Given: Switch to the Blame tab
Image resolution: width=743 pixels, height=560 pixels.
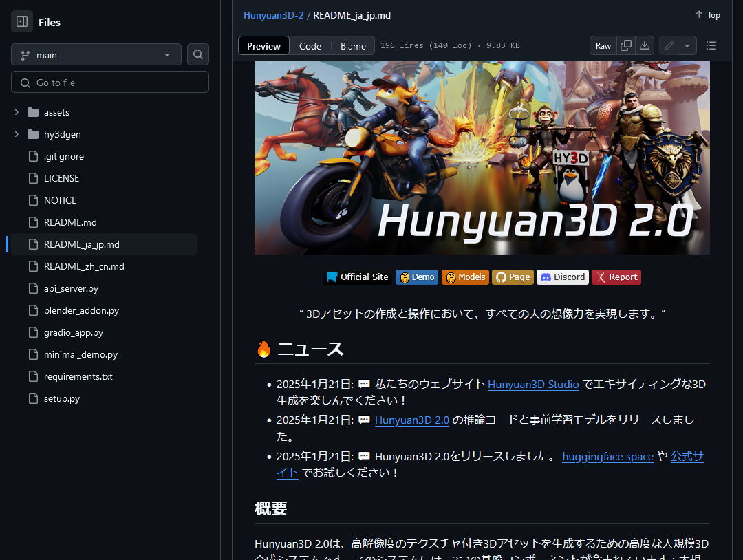Looking at the screenshot, I should [x=353, y=45].
